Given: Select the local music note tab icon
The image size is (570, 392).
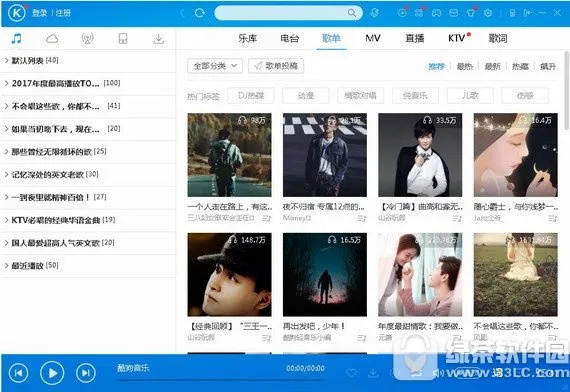Looking at the screenshot, I should coord(16,39).
